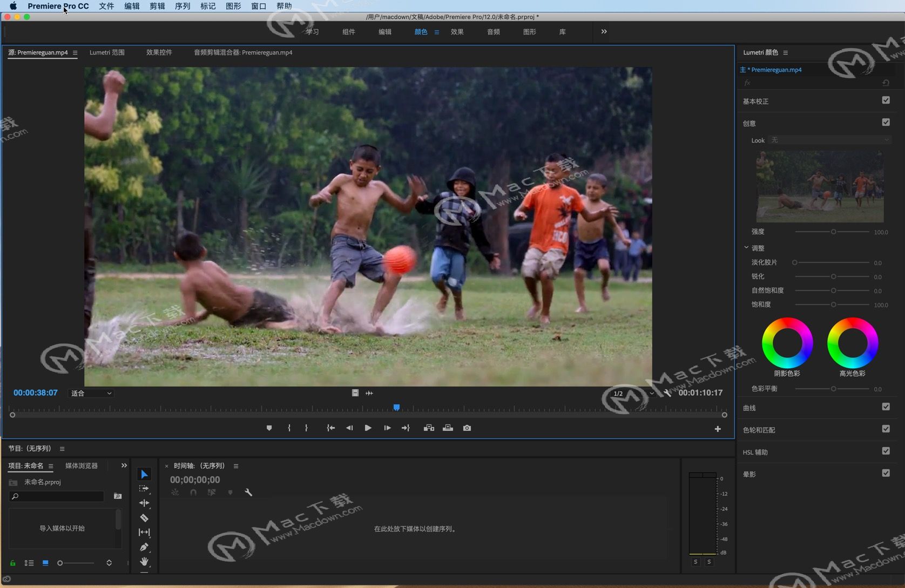Go to In point
The height and width of the screenshot is (588, 905).
(331, 428)
